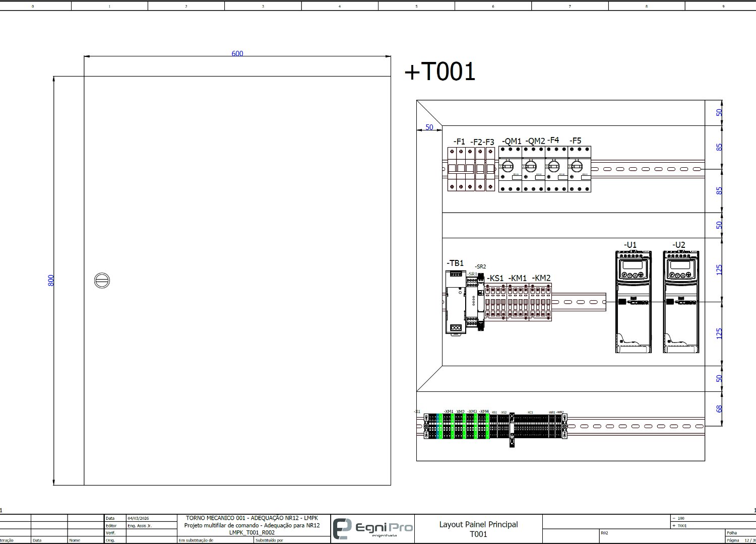756x544 pixels.
Task: Click the 800 height dimension label
Action: coord(51,281)
